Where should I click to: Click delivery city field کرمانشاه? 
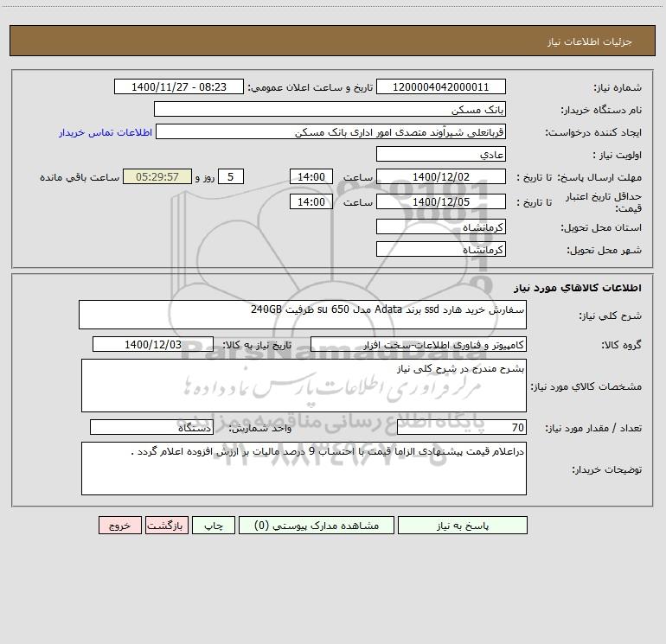(441, 249)
